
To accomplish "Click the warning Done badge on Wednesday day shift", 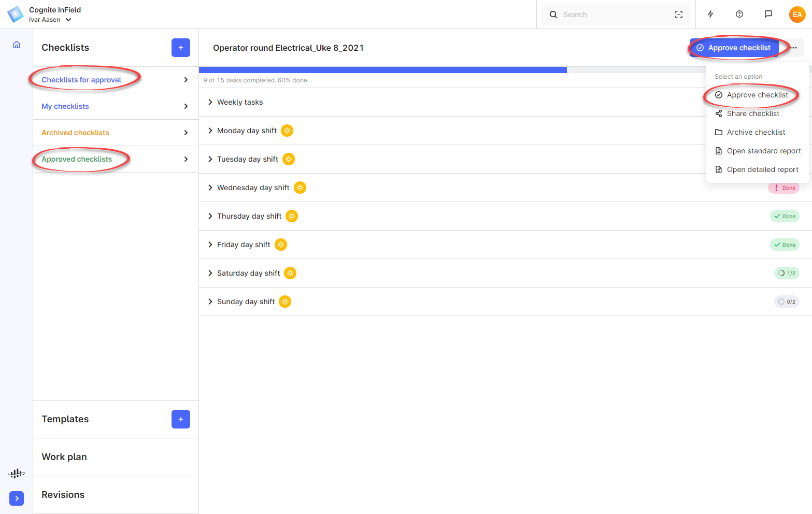I will tap(783, 188).
